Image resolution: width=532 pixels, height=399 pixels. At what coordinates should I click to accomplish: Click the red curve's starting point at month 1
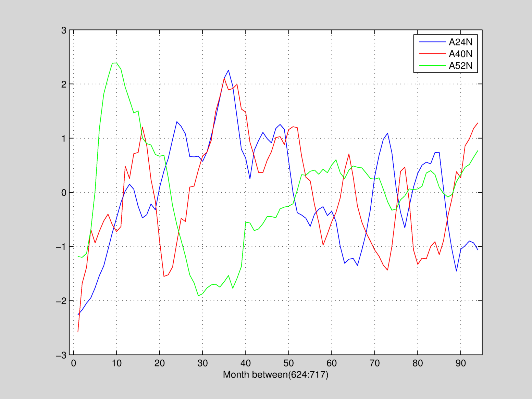[x=78, y=332]
